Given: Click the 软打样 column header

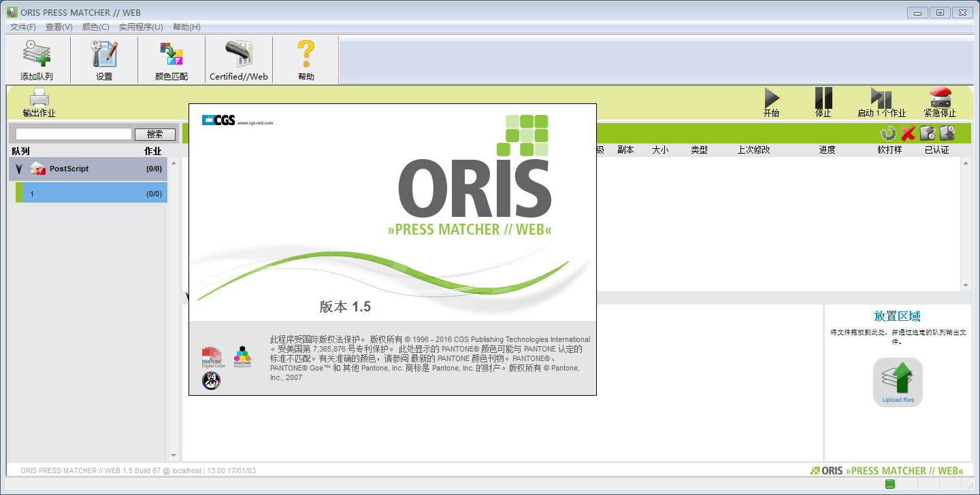Looking at the screenshot, I should [889, 150].
